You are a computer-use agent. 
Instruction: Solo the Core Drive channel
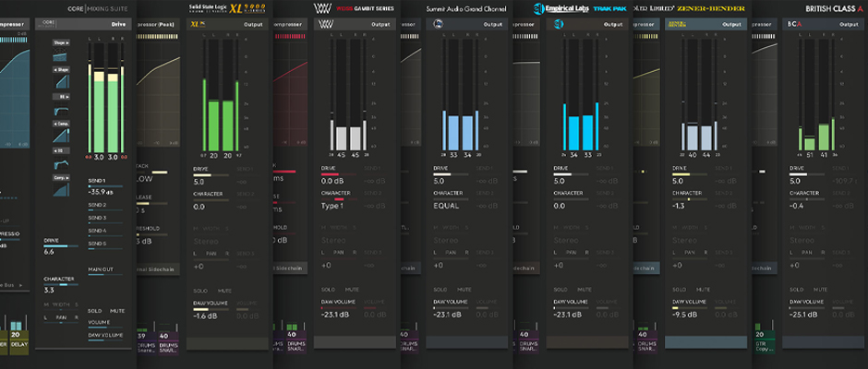(95, 311)
